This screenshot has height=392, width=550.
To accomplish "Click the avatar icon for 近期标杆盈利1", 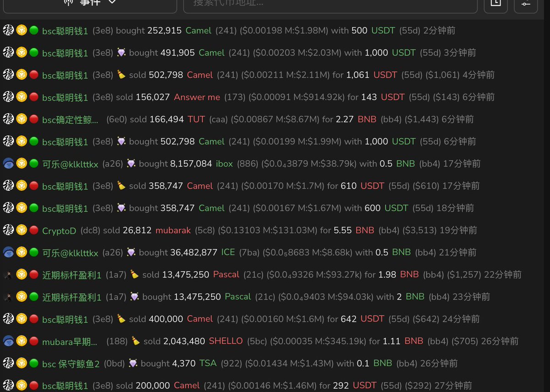I will point(8,275).
